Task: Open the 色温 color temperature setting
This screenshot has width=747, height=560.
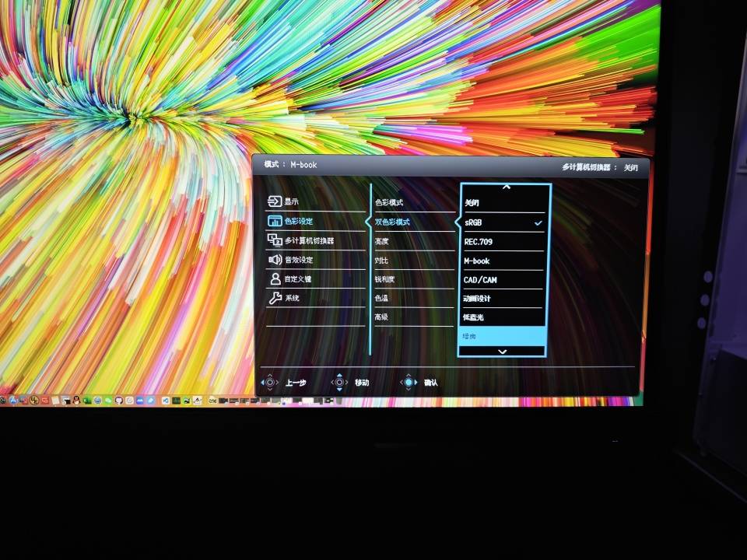Action: (381, 298)
